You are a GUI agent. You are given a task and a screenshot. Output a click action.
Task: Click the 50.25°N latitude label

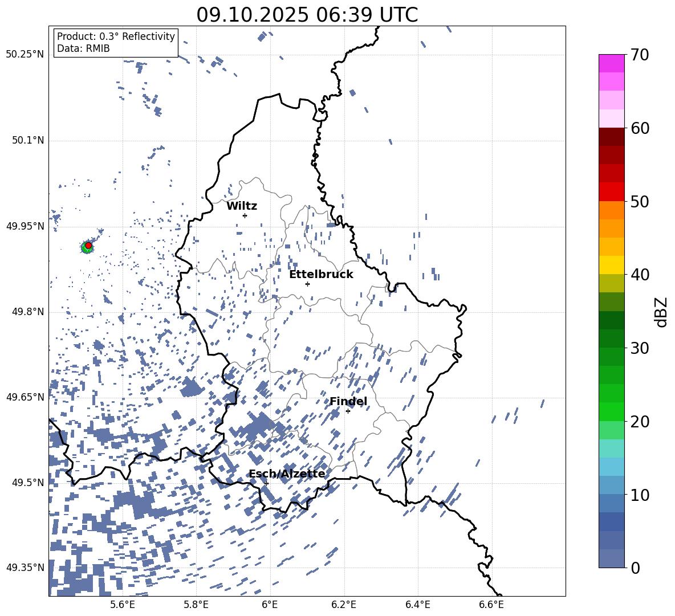pos(25,55)
